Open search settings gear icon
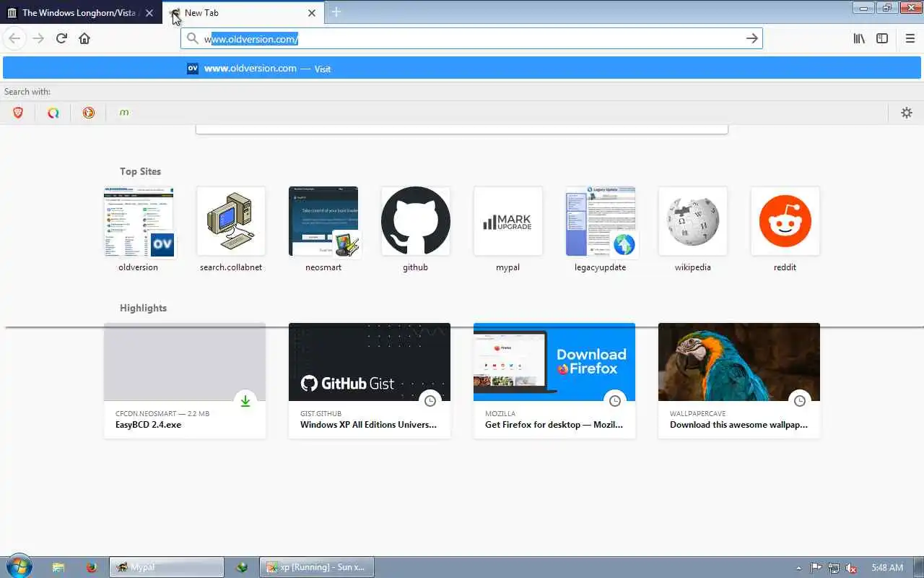Image resolution: width=924 pixels, height=578 pixels. coord(907,113)
